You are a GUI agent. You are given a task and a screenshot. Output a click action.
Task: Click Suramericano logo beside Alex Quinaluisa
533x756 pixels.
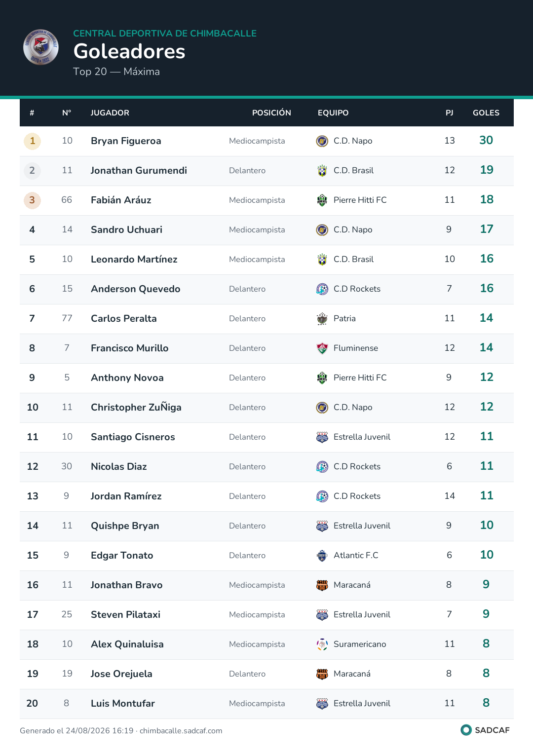[x=322, y=644]
